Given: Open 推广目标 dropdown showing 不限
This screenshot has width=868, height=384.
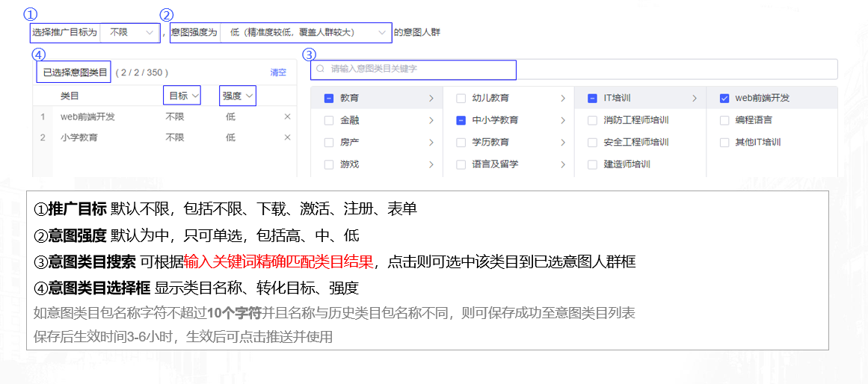Looking at the screenshot, I should pos(130,32).
